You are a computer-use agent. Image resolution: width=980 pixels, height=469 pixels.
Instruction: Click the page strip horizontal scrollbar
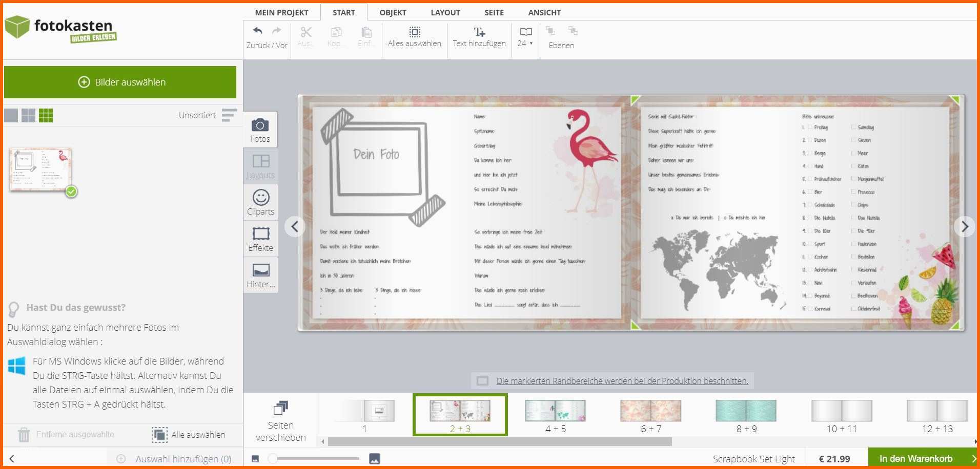tap(500, 441)
